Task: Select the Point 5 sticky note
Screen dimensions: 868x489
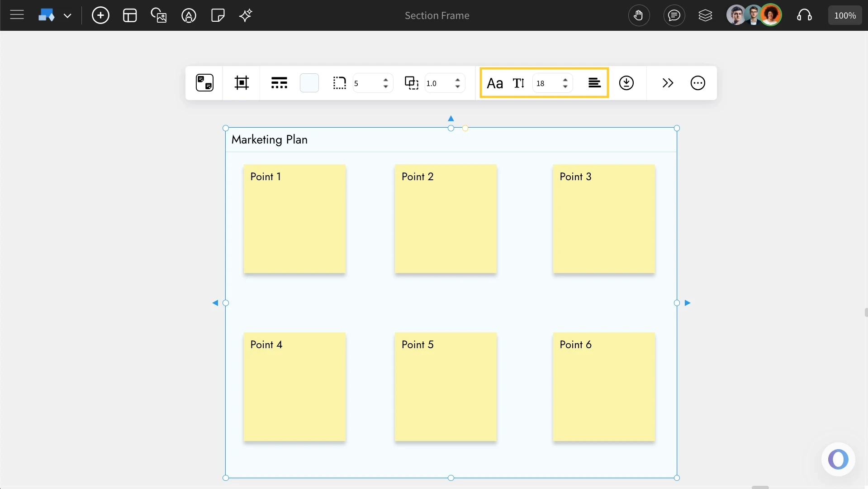Action: pos(445,387)
